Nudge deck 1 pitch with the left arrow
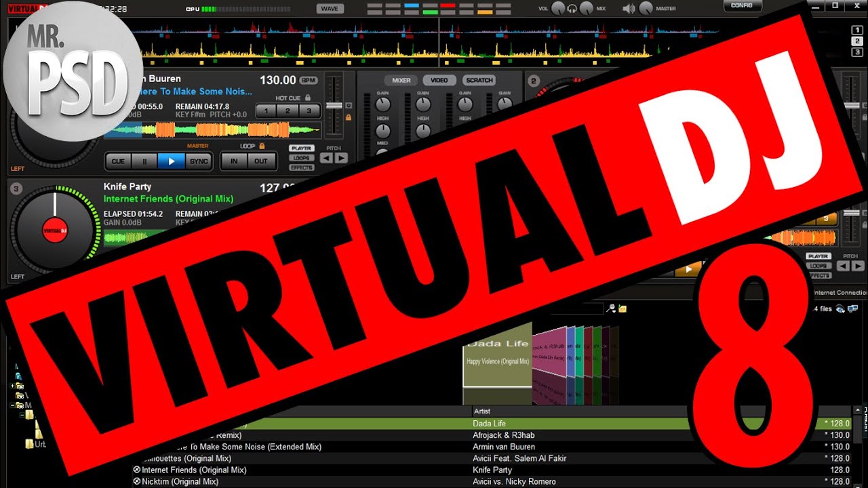This screenshot has width=868, height=488. [x=326, y=158]
